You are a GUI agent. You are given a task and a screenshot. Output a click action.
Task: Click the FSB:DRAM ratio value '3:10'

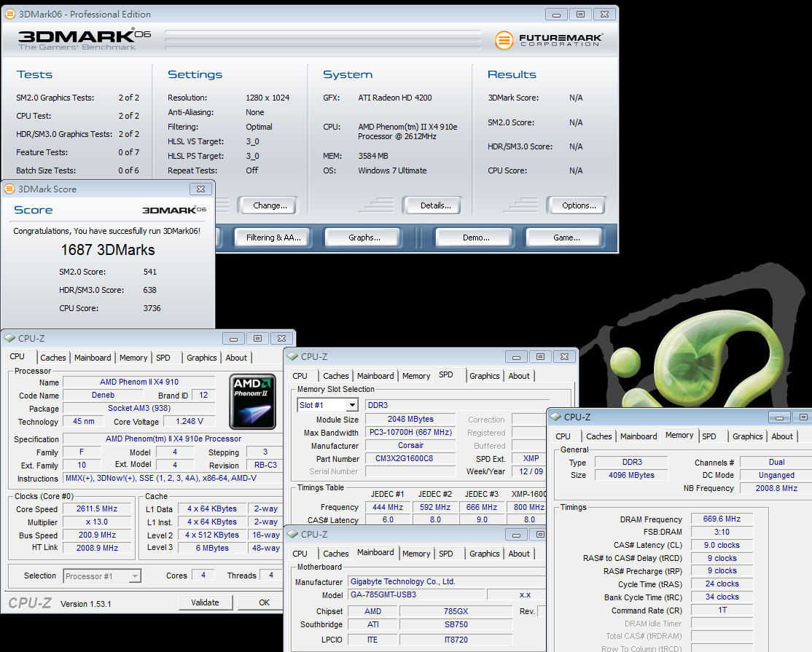pos(722,532)
